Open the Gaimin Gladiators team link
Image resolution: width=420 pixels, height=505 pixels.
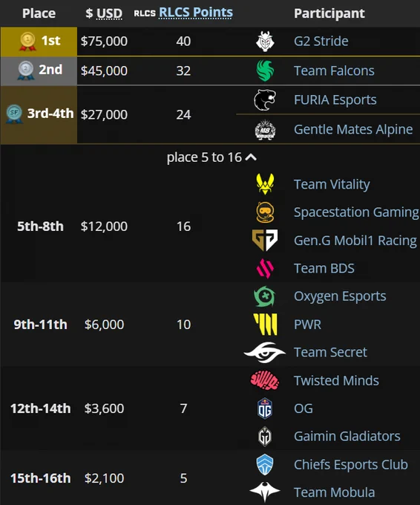pos(347,436)
